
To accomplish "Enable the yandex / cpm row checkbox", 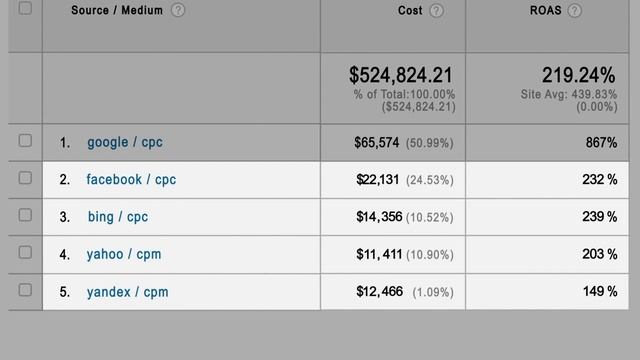I will pyautogui.click(x=25, y=290).
